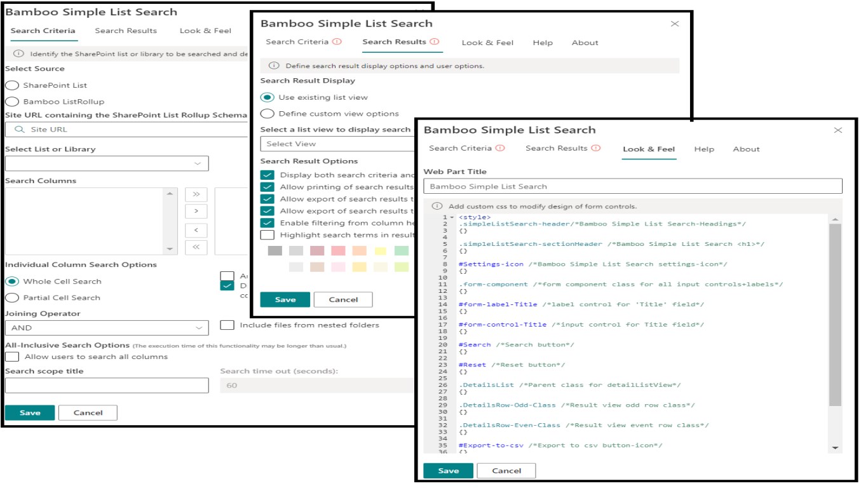Collapse the <style> fold arrow at line 1
This screenshot has height=488, width=868.
click(452, 217)
